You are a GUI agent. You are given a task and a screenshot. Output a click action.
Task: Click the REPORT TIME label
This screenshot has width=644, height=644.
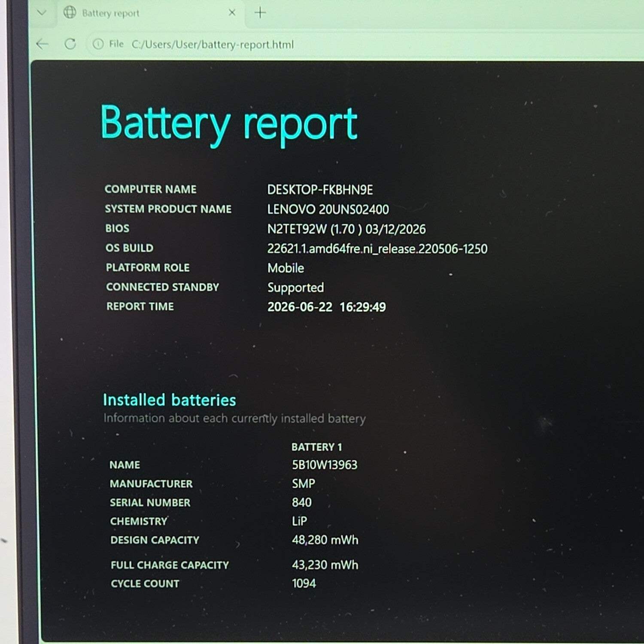140,307
